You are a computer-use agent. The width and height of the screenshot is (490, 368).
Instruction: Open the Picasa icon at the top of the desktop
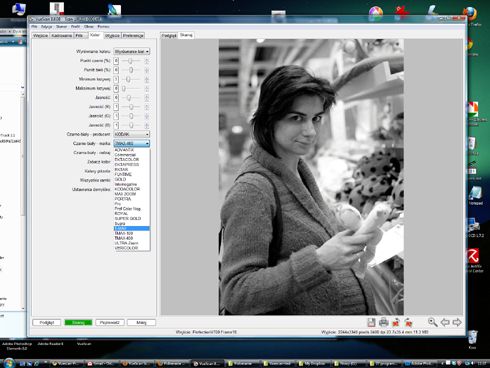[x=376, y=13]
